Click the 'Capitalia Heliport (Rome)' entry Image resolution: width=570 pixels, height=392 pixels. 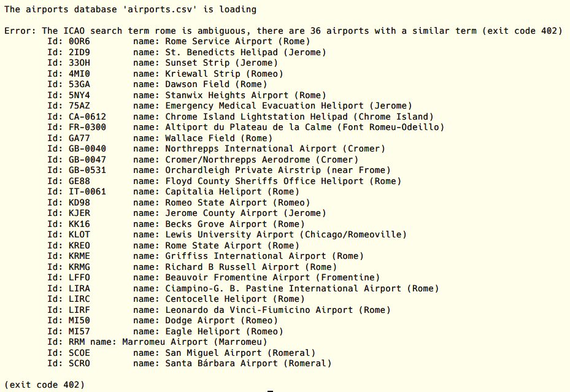coord(232,192)
